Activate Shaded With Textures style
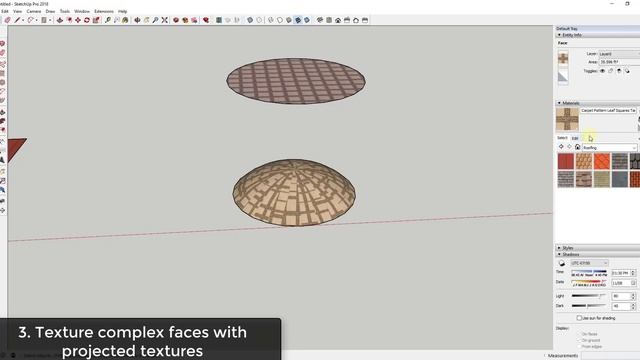Screen dimensions: 640x360 (x=298, y=20)
